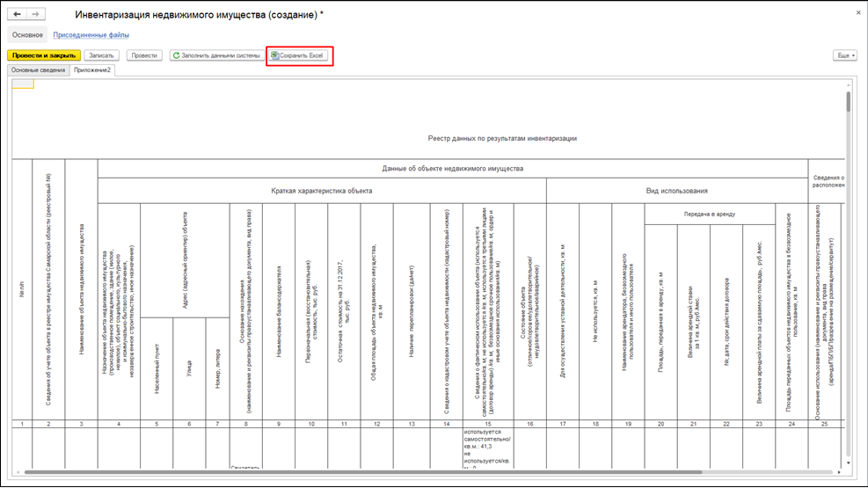Click Провести и закрыть button
This screenshot has width=868, height=488.
[44, 55]
